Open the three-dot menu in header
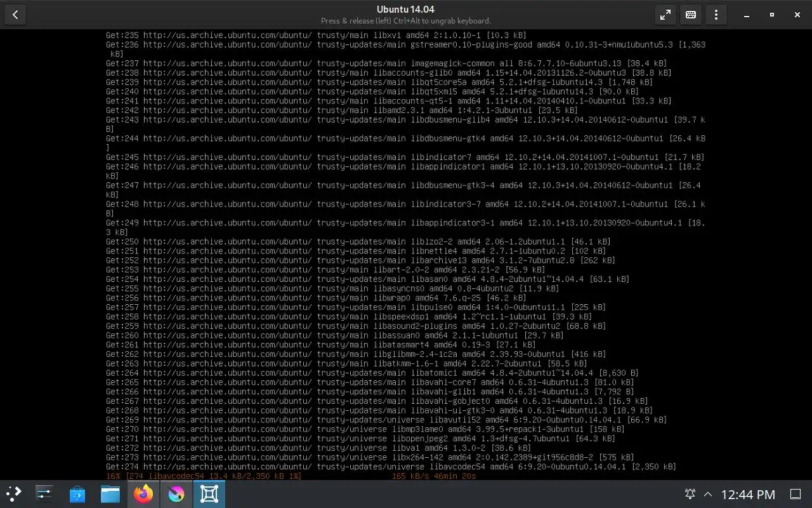Screen dimensions: 812x508 [716, 15]
